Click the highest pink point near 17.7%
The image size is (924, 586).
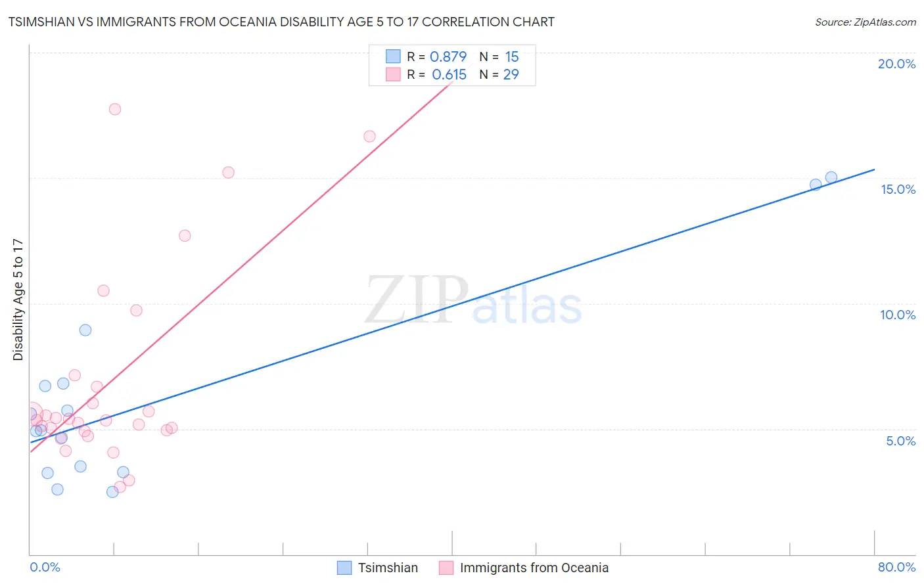pos(115,109)
